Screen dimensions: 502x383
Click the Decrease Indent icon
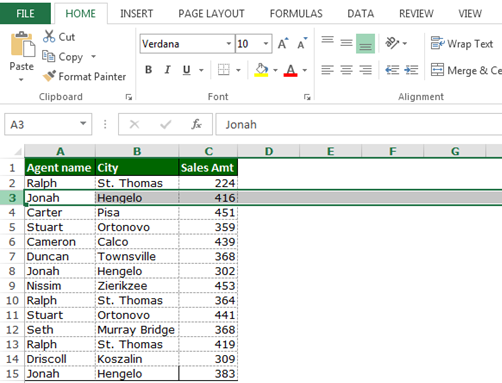pyautogui.click(x=392, y=70)
